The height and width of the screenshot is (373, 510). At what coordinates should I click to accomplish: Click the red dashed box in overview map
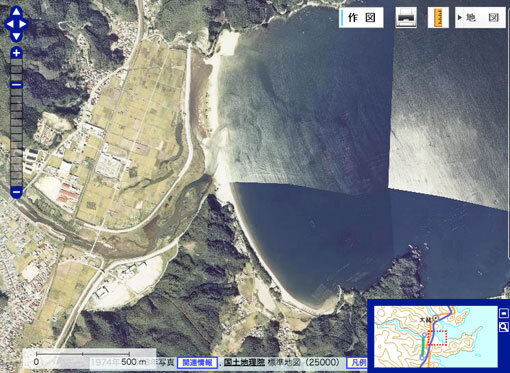point(437,338)
